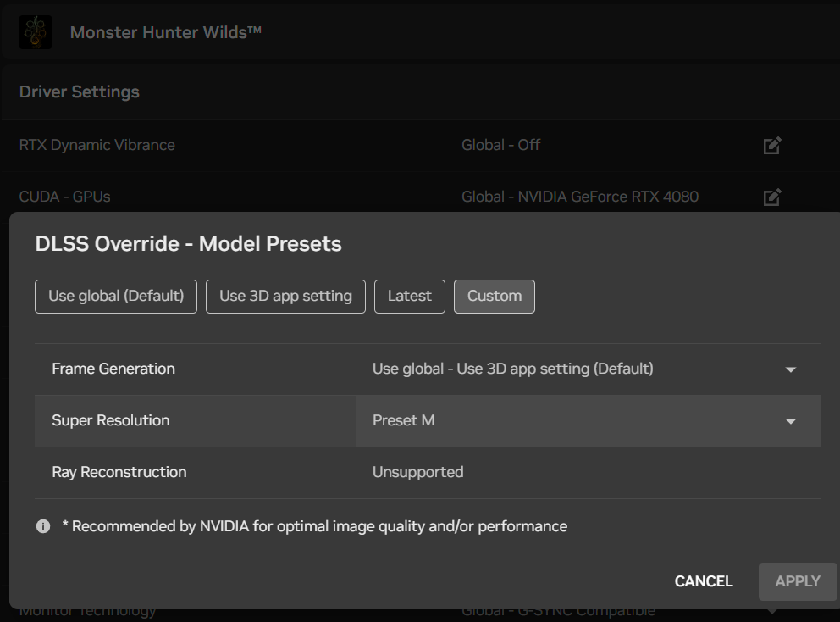Open the Super Resolution Preset M dropdown
Viewport: 840px width, 622px height.
coord(588,421)
